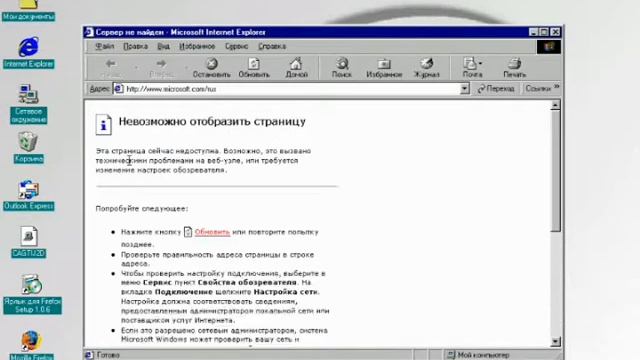Select the Сетевое окружение desktop icon

click(x=29, y=104)
